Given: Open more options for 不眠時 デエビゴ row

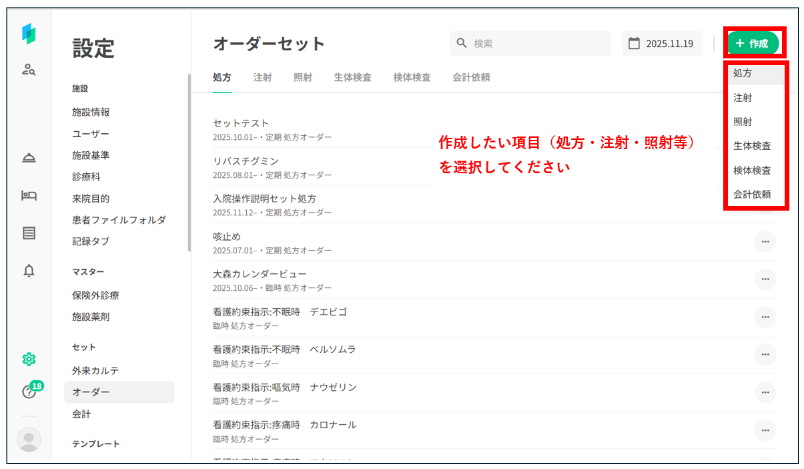Looking at the screenshot, I should tap(765, 317).
